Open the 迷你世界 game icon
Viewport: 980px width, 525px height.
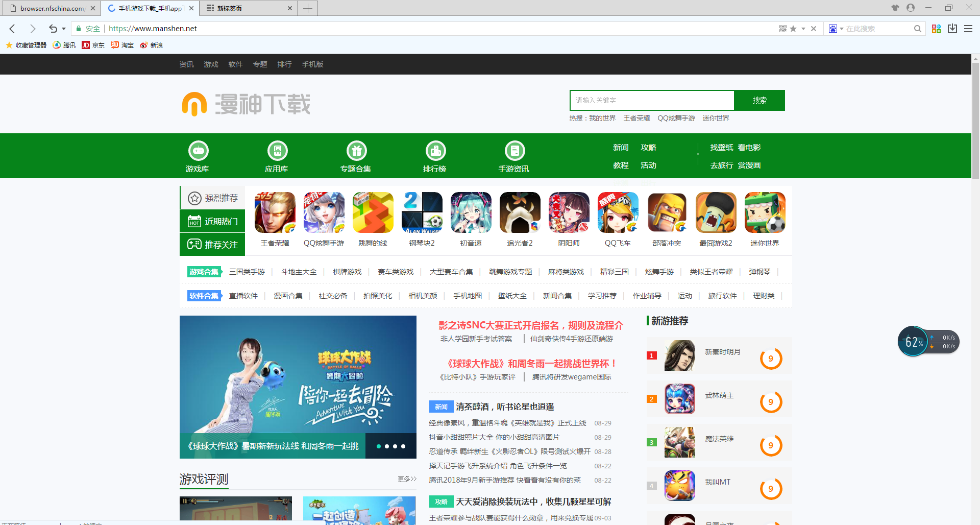[765, 212]
